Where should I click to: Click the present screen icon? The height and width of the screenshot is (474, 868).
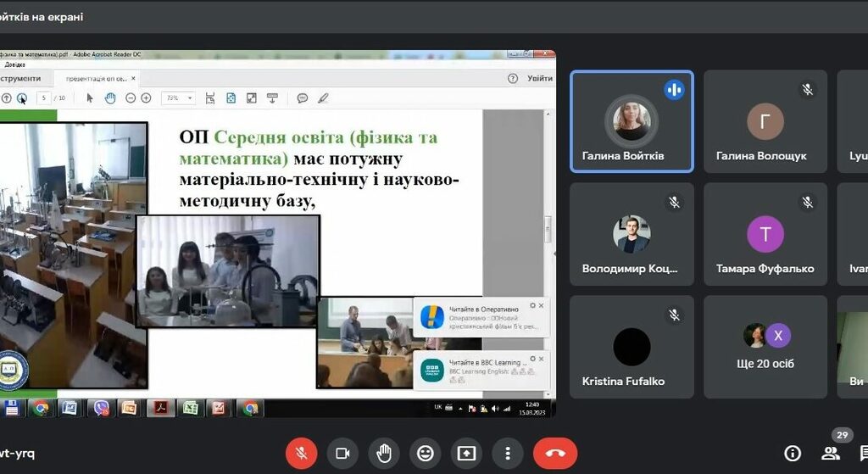(x=466, y=453)
